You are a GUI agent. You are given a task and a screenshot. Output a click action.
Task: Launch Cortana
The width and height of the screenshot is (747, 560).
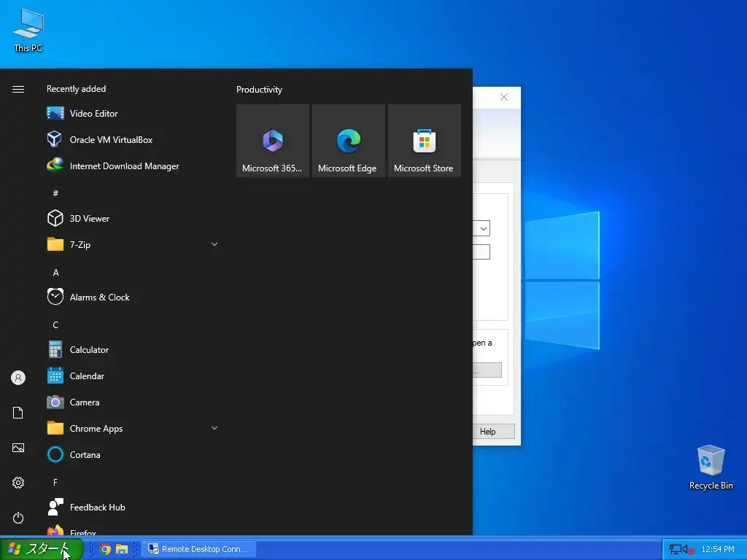pyautogui.click(x=133, y=455)
